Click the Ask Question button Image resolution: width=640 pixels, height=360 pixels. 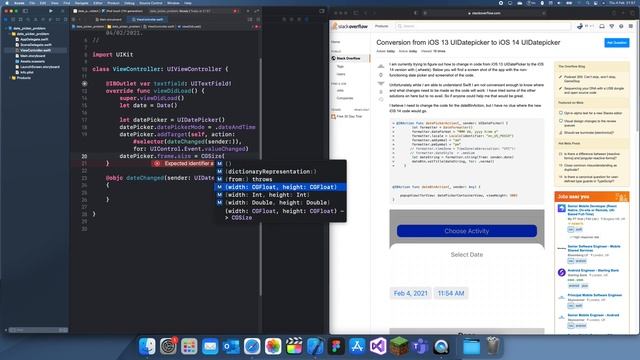pos(616,42)
